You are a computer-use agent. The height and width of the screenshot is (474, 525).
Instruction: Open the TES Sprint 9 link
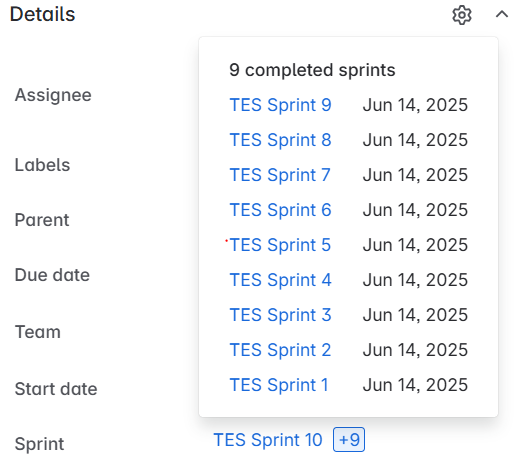(x=280, y=105)
